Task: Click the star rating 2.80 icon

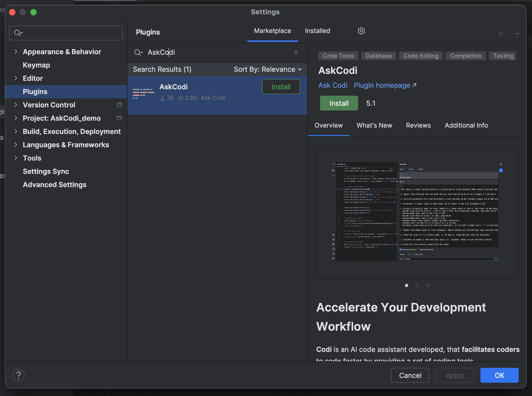Action: (181, 98)
